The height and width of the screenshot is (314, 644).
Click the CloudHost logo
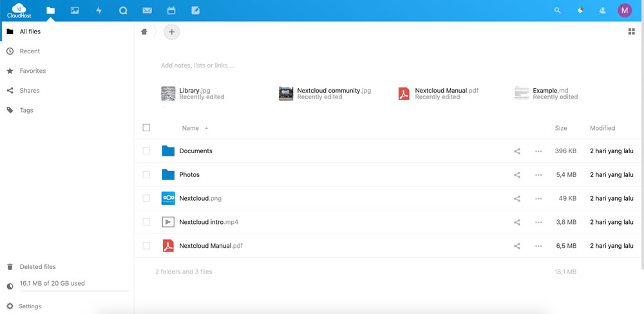pyautogui.click(x=19, y=11)
